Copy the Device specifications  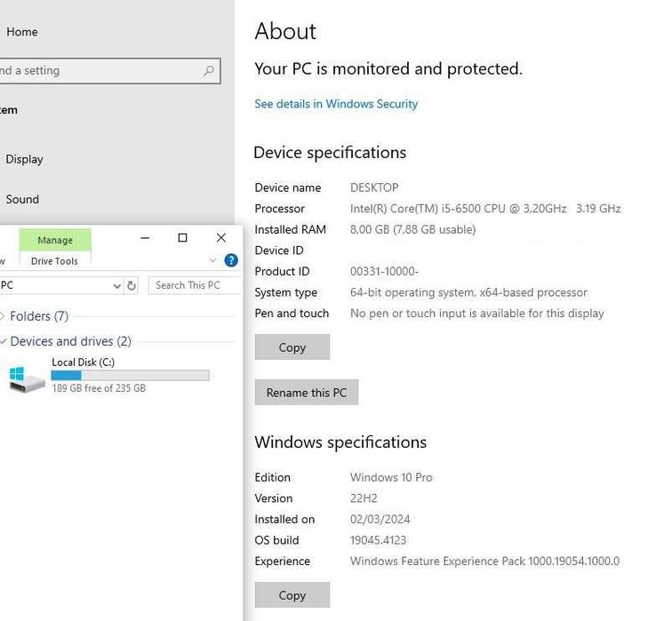[292, 347]
